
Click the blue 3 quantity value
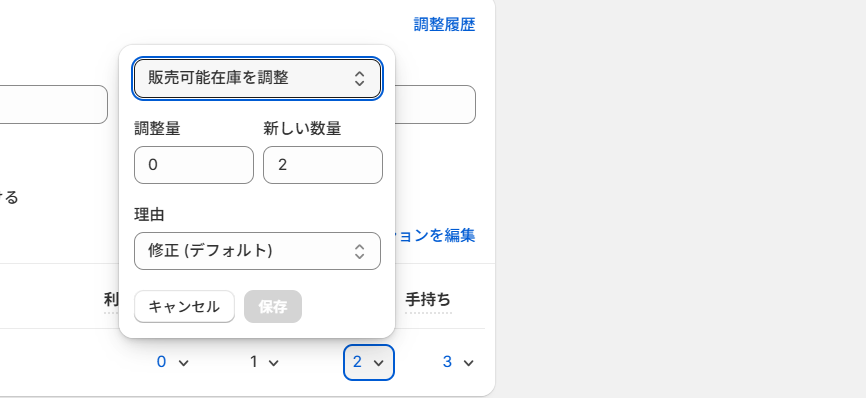[447, 362]
